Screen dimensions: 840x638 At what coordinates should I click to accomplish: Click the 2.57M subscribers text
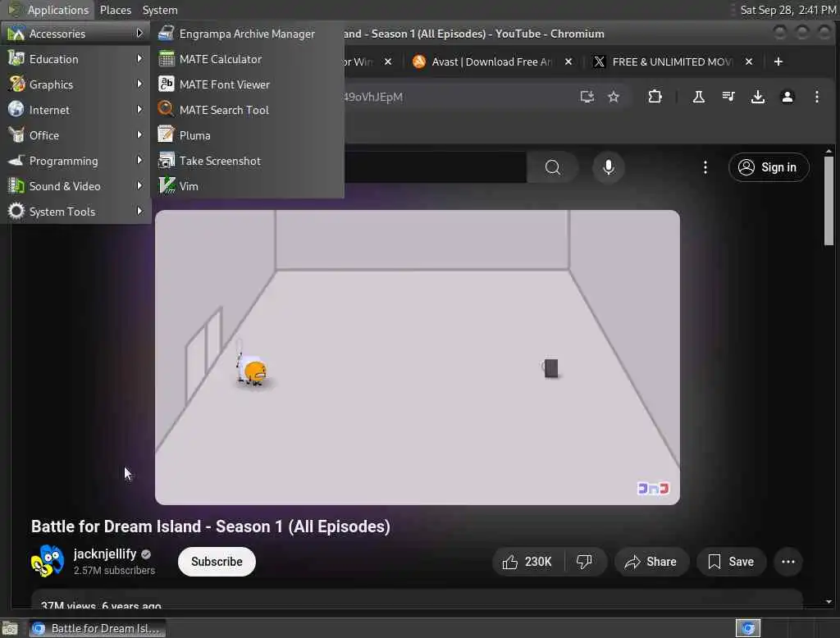tap(114, 571)
